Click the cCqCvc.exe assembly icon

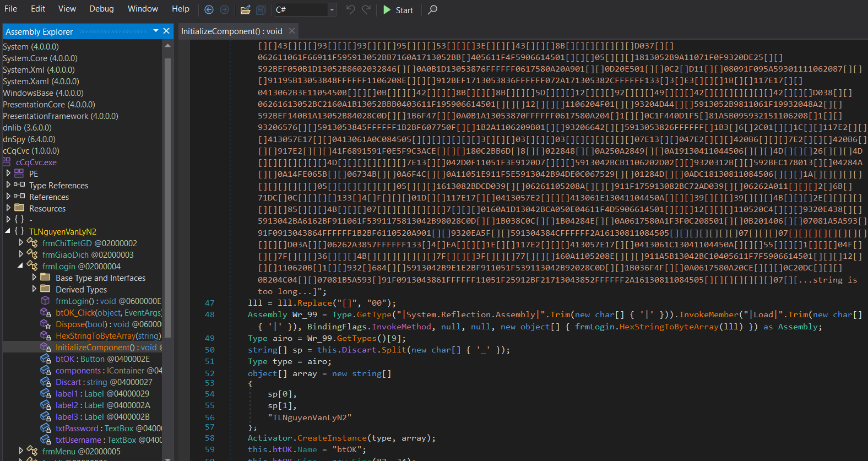coord(7,162)
